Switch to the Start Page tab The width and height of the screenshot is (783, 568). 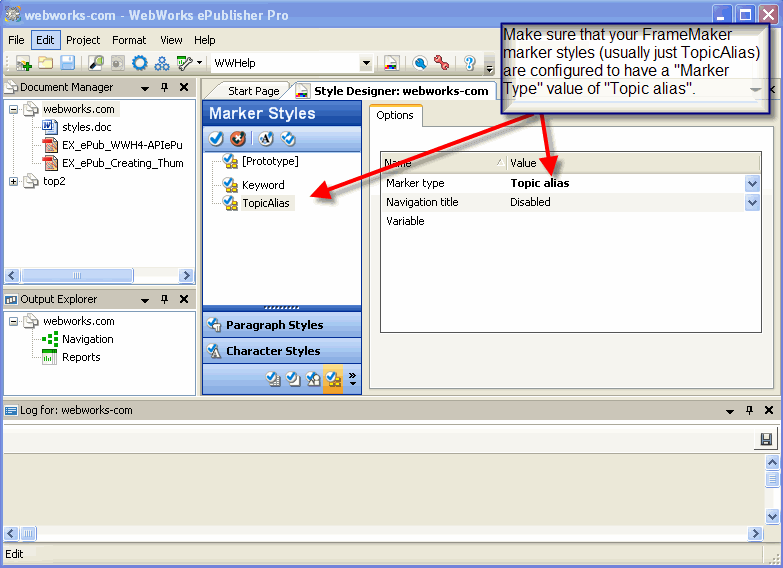(x=254, y=91)
